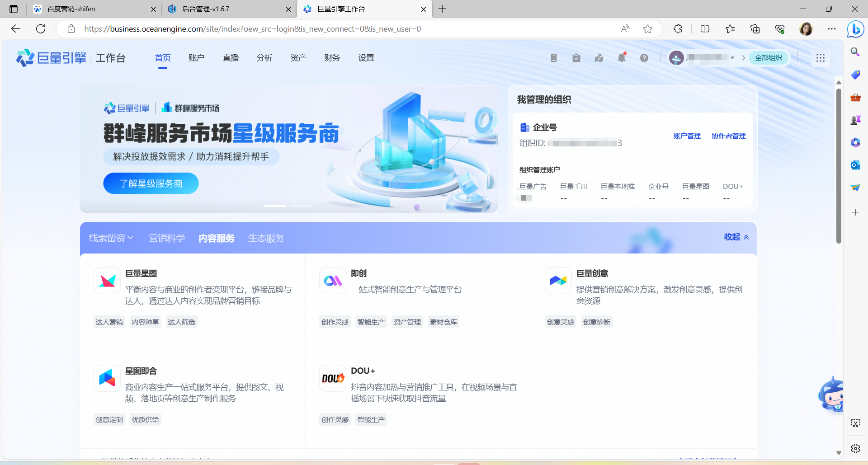Image resolution: width=868 pixels, height=465 pixels.
Task: Click the 达人营销 tag under 巨量星图
Action: (x=109, y=322)
